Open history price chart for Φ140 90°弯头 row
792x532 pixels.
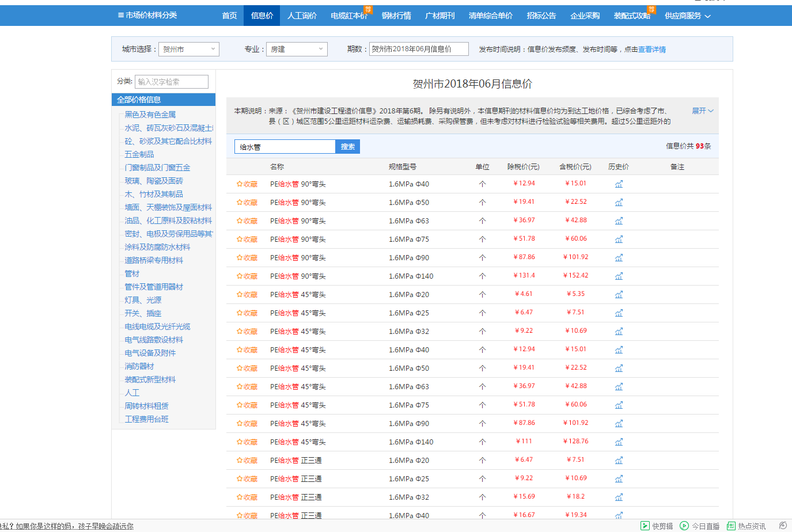[619, 276]
